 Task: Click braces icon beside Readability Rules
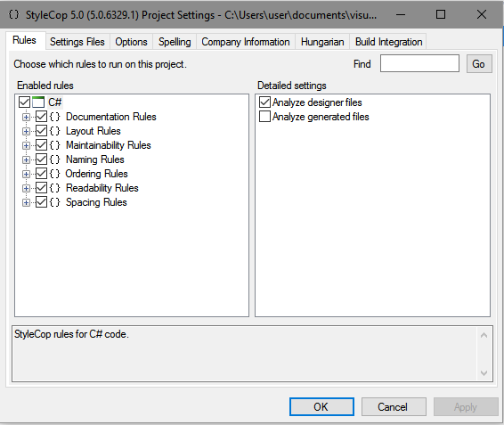[x=55, y=188]
